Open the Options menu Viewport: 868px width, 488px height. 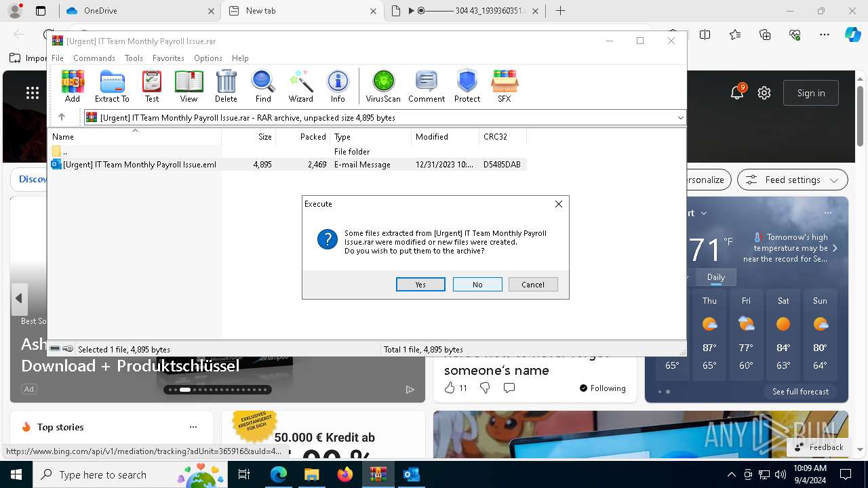pos(208,58)
